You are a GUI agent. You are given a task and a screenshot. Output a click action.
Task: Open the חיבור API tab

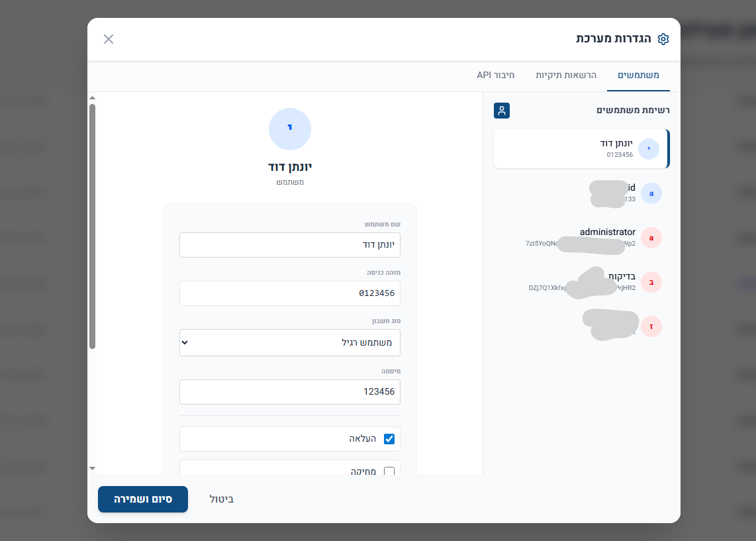tap(495, 75)
